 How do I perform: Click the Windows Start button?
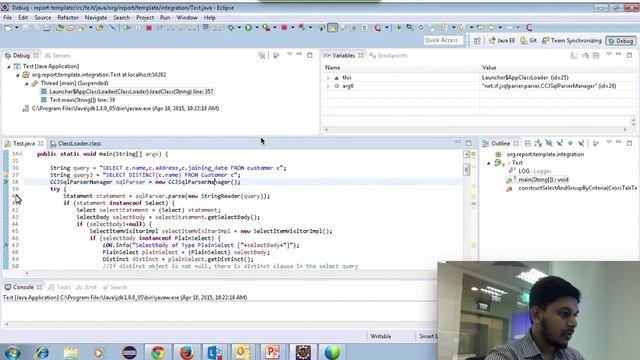coord(12,352)
